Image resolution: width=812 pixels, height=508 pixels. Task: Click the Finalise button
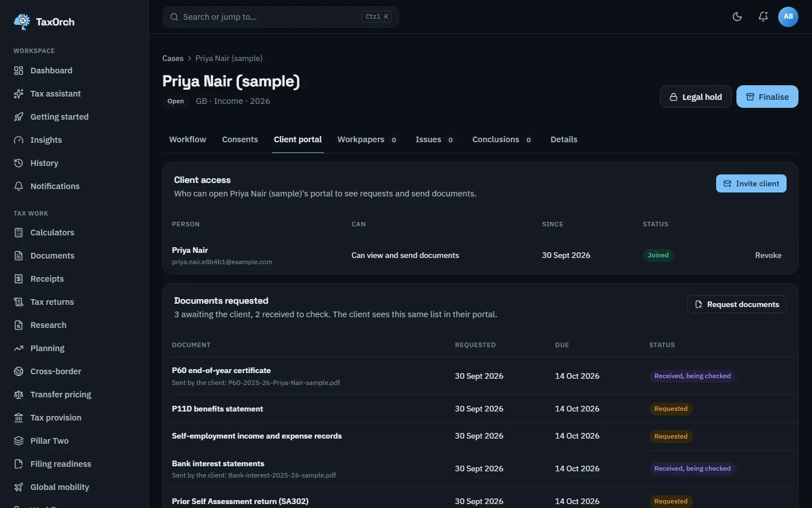tap(767, 97)
